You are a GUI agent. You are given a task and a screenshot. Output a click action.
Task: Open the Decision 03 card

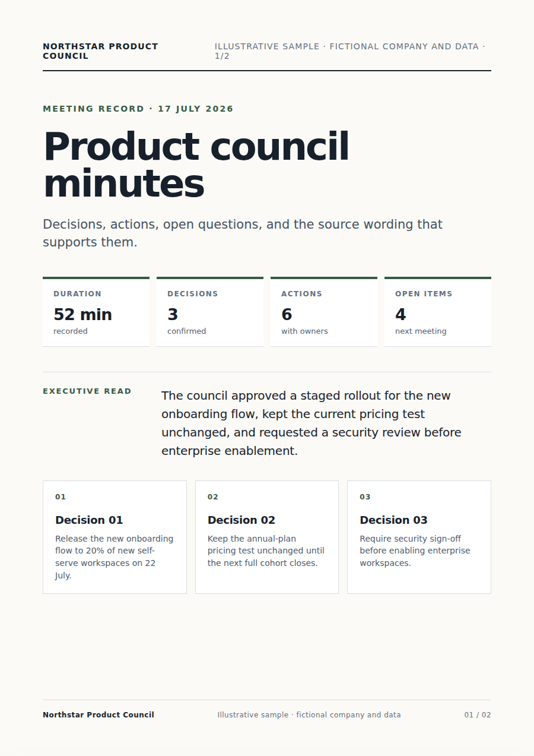(419, 537)
